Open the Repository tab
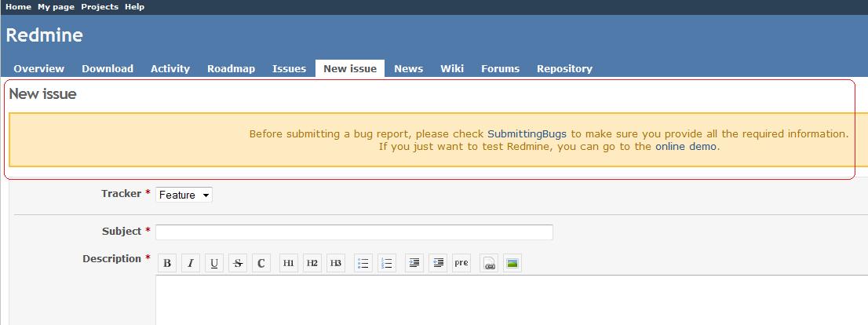Screen dimensions: 868x325 pos(564,68)
